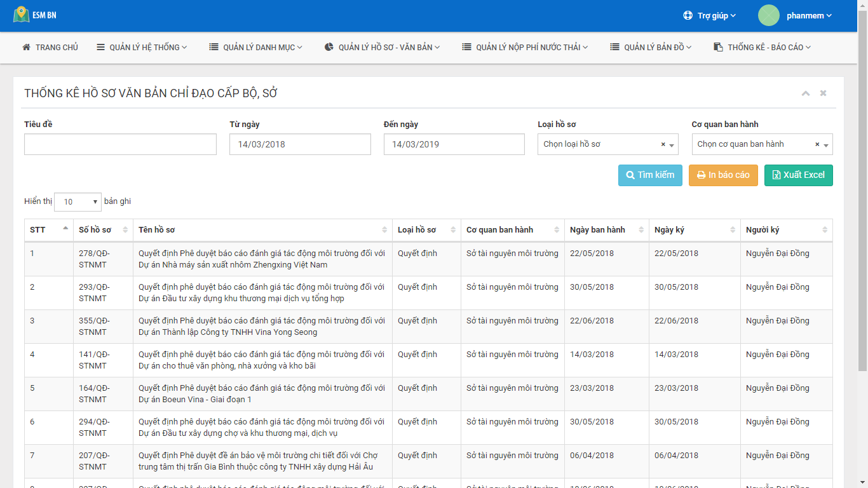Open the Chọn loại hồ sơ dropdown
This screenshot has width=868, height=488.
point(608,144)
